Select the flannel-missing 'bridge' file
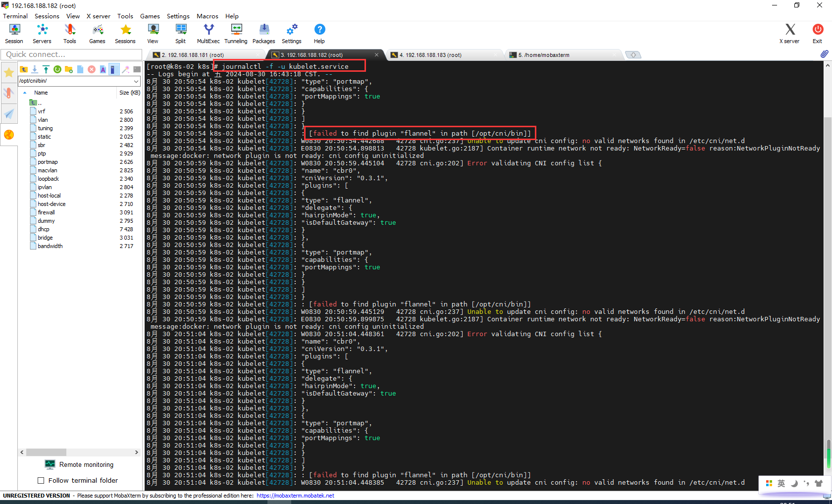Screen dimensions: 832x504 (45, 238)
